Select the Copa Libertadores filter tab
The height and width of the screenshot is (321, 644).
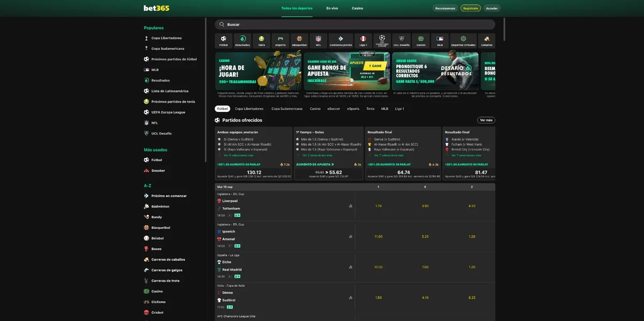tap(249, 109)
